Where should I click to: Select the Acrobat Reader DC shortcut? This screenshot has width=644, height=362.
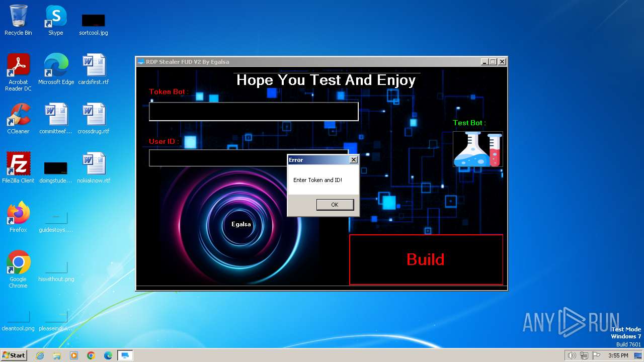tap(18, 73)
